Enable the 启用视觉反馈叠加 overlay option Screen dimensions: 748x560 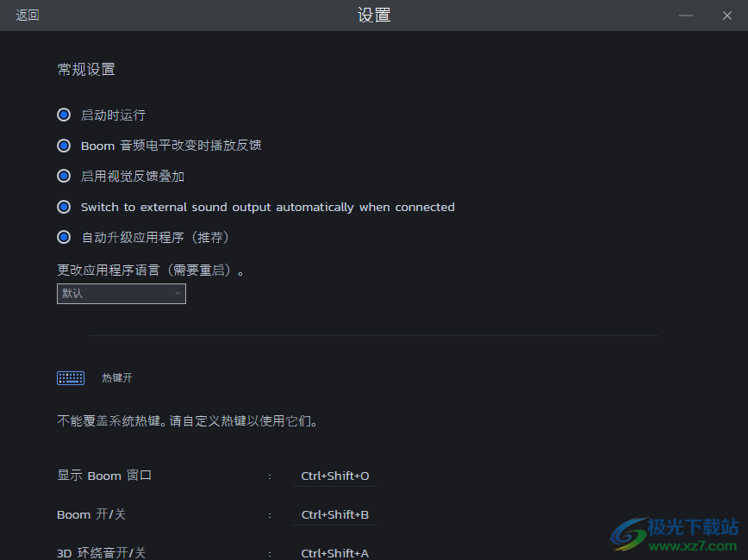pos(63,176)
